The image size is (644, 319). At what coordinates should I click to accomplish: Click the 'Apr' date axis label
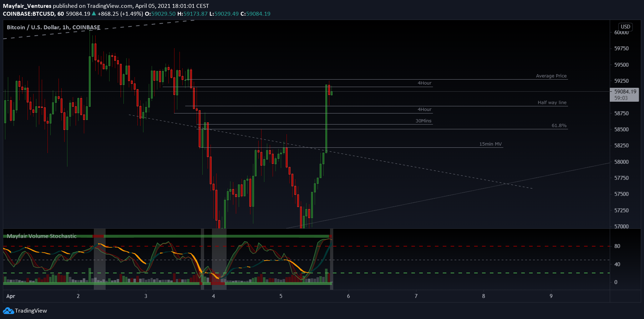(x=11, y=296)
